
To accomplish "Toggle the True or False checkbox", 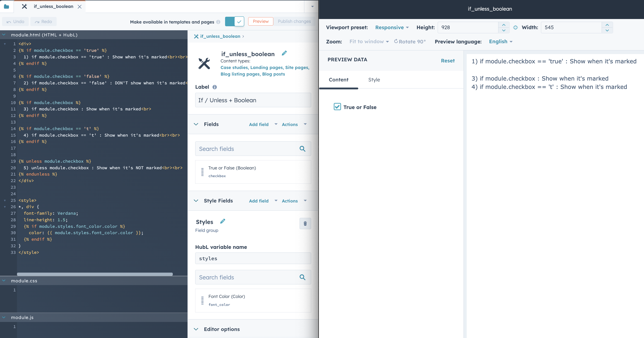I will tap(337, 107).
